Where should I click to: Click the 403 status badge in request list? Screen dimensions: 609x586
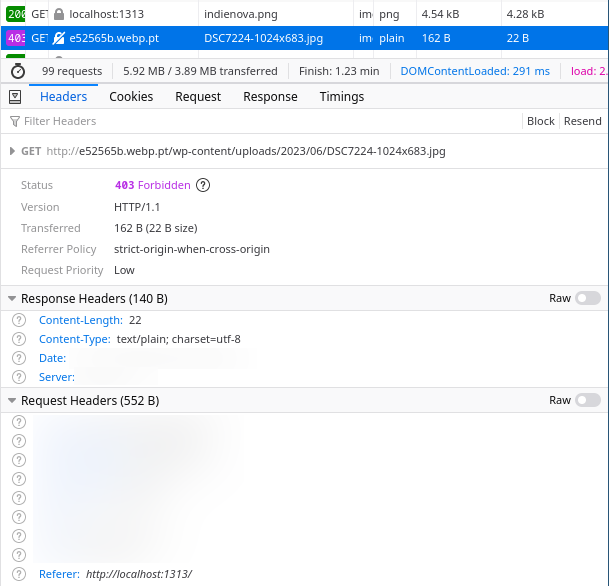[x=16, y=38]
